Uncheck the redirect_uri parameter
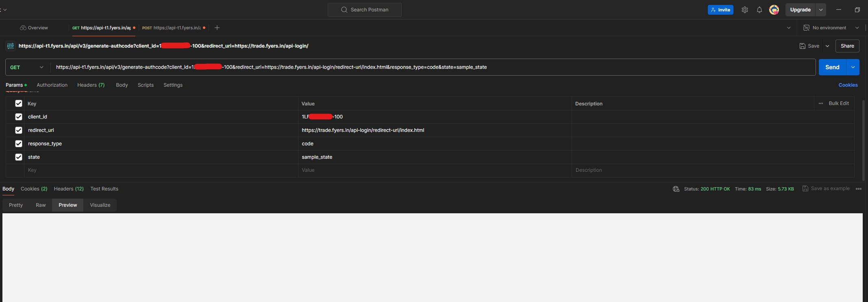Image resolution: width=868 pixels, height=302 pixels. tap(19, 130)
